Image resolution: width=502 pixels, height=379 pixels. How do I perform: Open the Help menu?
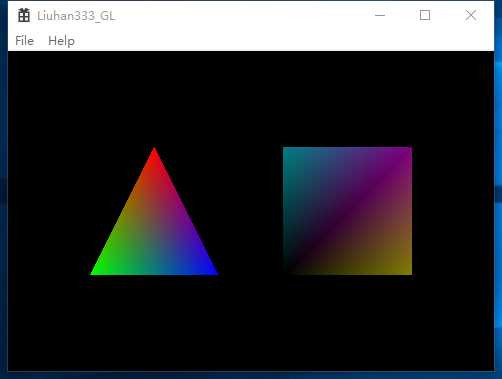point(61,41)
